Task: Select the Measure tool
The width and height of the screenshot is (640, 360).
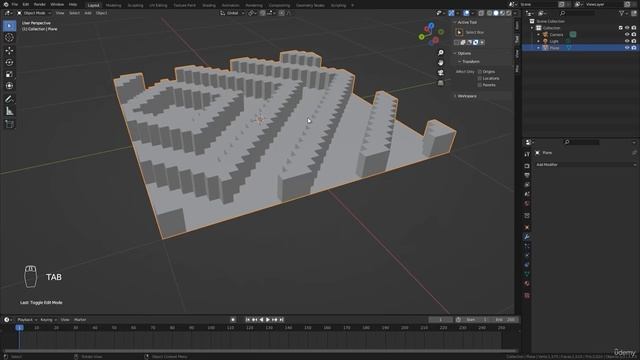Action: click(9, 111)
